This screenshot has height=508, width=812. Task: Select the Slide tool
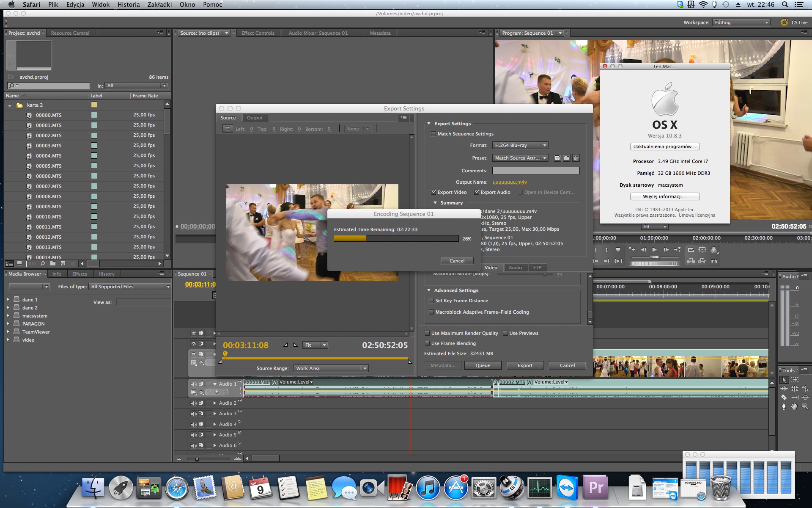tap(805, 398)
